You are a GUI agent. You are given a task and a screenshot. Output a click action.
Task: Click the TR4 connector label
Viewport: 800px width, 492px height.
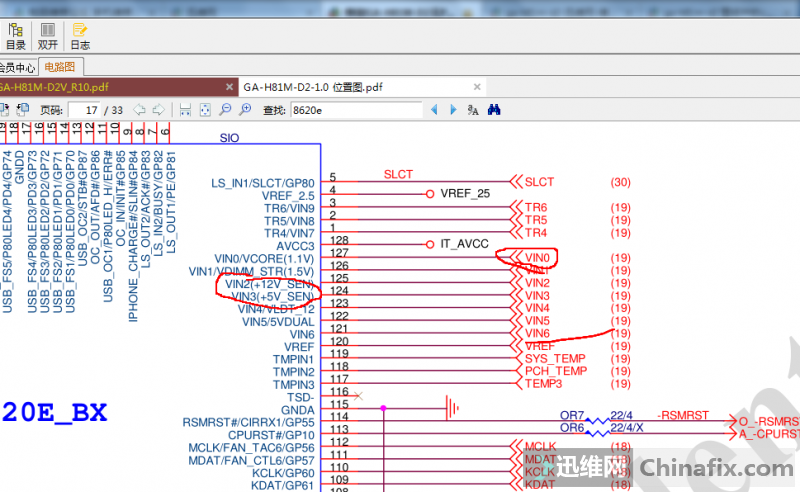[536, 233]
